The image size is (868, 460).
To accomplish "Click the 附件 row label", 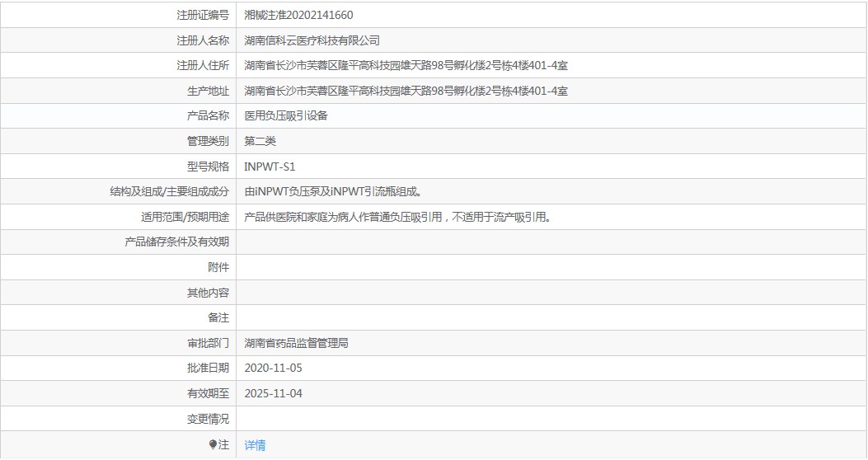I will [218, 267].
